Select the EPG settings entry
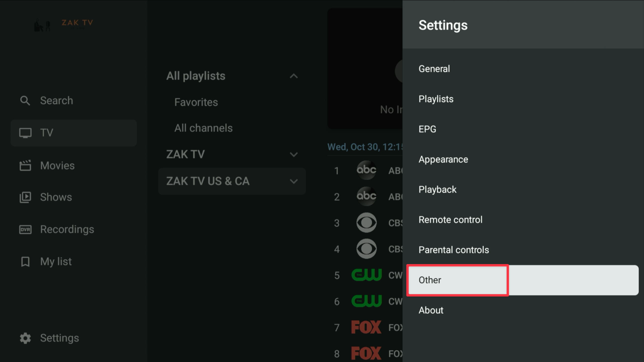 coord(427,129)
